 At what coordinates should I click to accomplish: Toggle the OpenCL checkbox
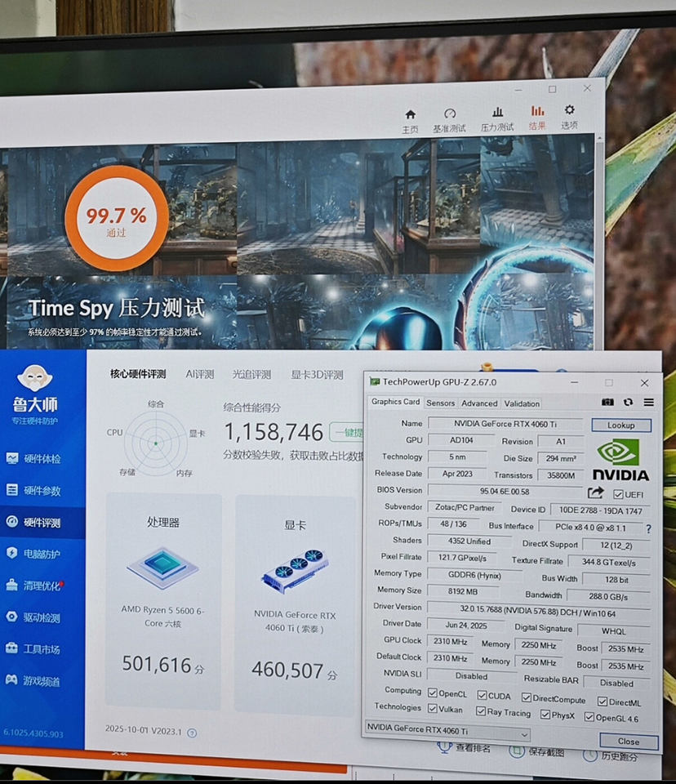click(433, 693)
